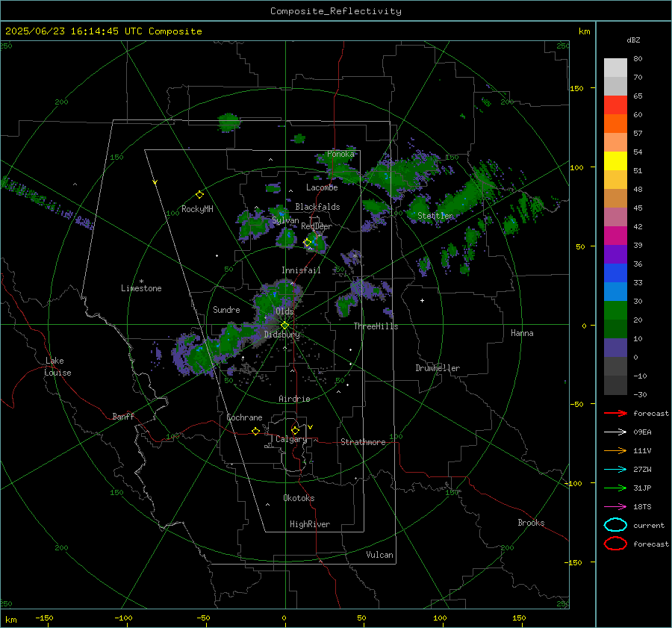Click the Sylvan label
The width and height of the screenshot is (672, 628).
point(285,221)
